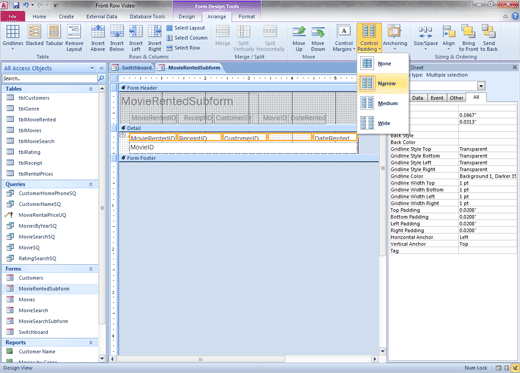Screen dimensions: 520x373
Task: Click Bring to Front
Action: click(468, 38)
